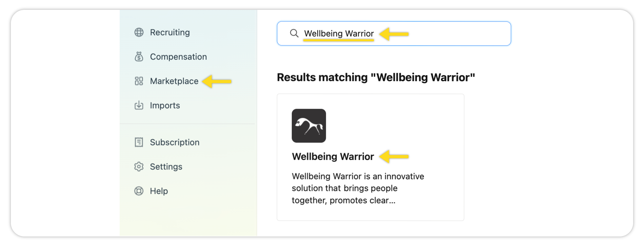
Task: Open the Subscription page
Action: 175,142
